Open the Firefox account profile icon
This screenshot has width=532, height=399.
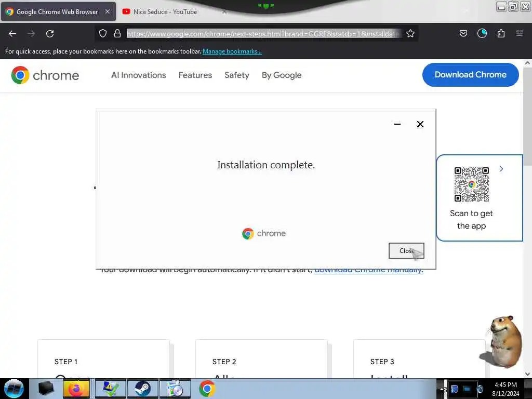[482, 33]
